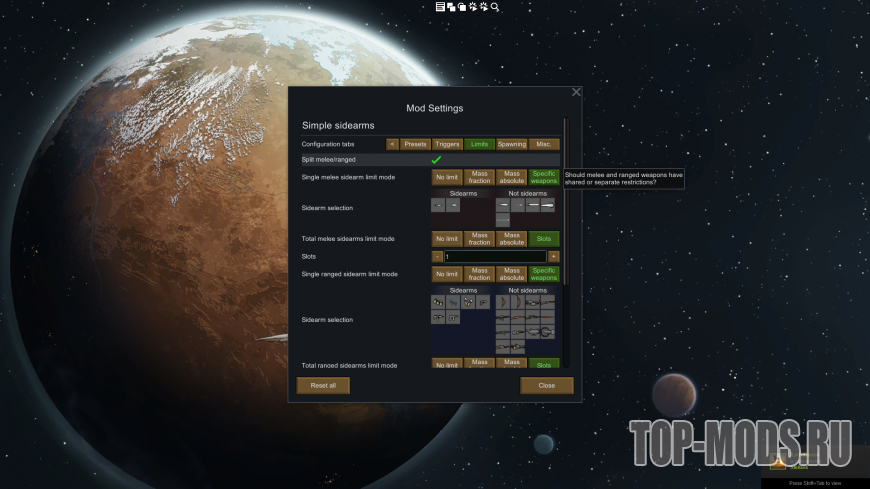
Task: Open the Spawning configuration tab
Action: [512, 144]
